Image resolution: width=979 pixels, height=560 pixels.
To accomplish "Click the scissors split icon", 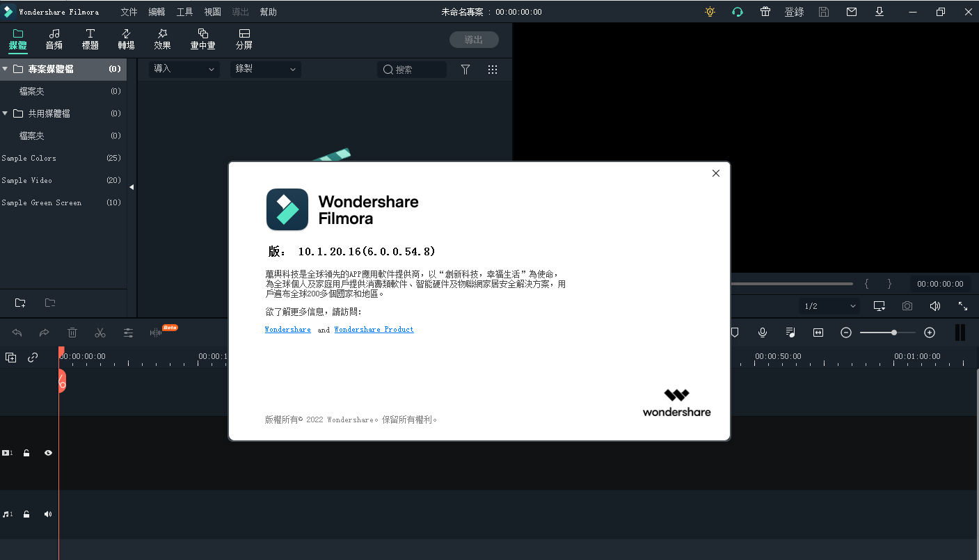I will pyautogui.click(x=100, y=333).
